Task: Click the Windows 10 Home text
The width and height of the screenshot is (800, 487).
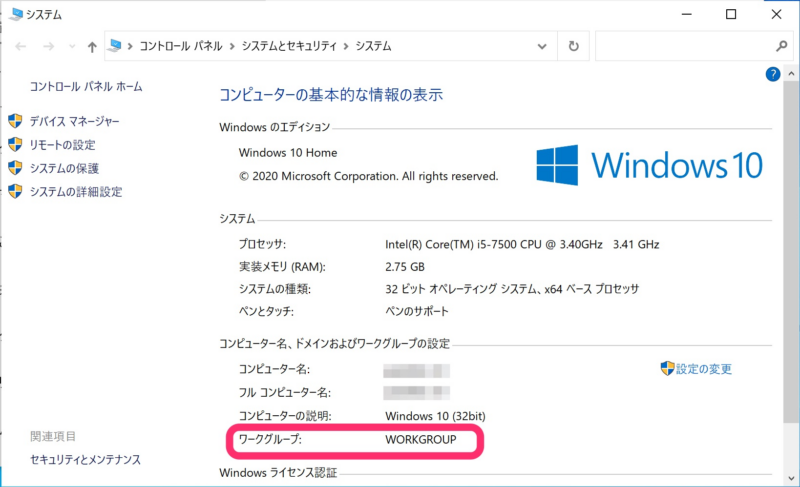Action: pos(288,152)
